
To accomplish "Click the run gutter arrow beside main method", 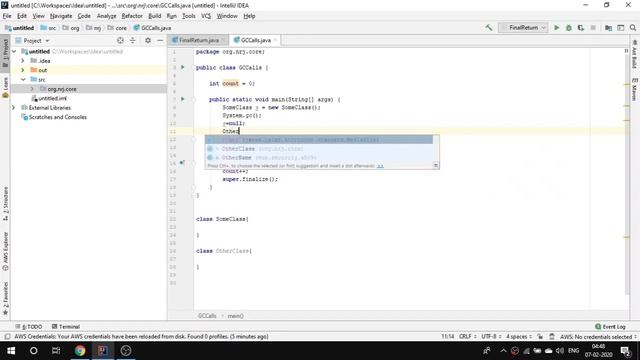I will [182, 99].
